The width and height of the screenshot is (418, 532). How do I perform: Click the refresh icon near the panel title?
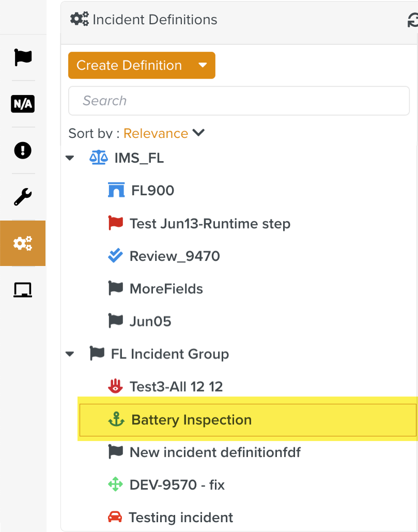click(412, 19)
